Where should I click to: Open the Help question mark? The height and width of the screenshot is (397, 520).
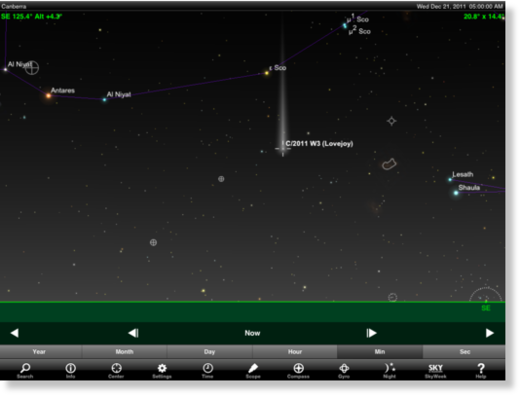[481, 370]
